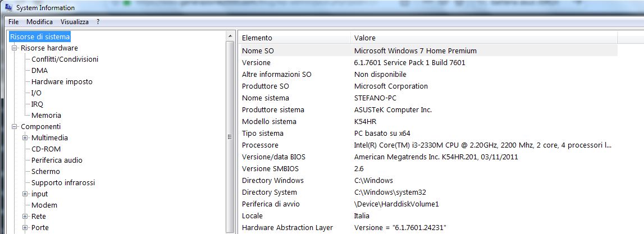Click the Versione SMBIOS row
This screenshot has width=644, height=234.
click(428, 169)
